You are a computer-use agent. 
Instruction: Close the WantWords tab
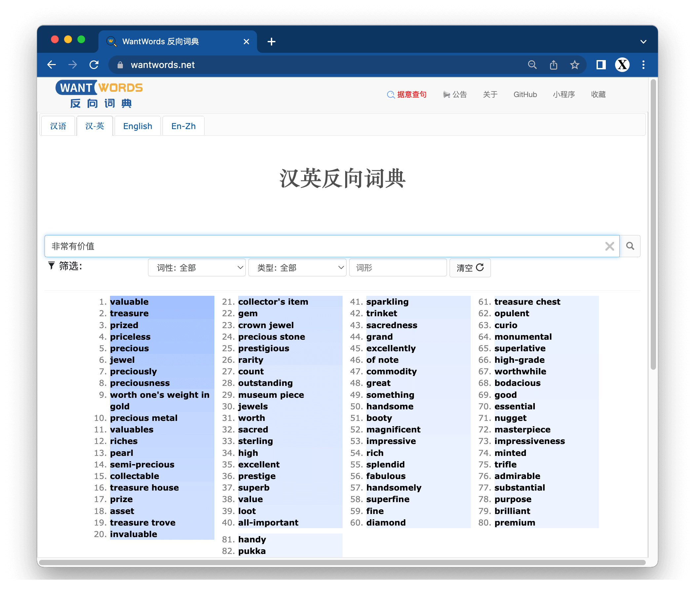pos(246,42)
